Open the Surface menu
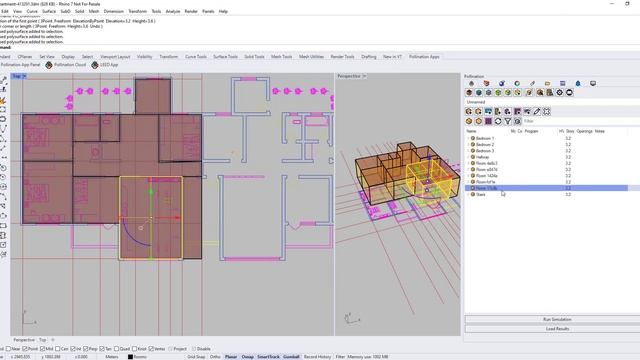This screenshot has height=360, width=640. [49, 11]
